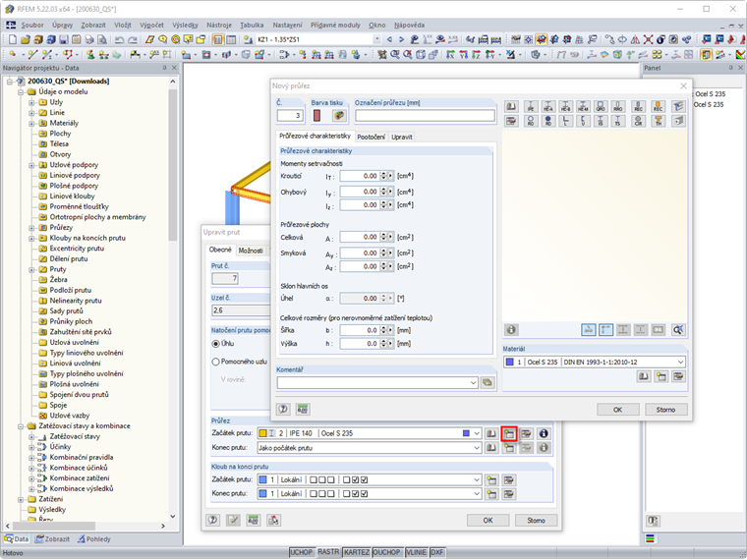Create new hinge for Začátek prutu

point(491,480)
